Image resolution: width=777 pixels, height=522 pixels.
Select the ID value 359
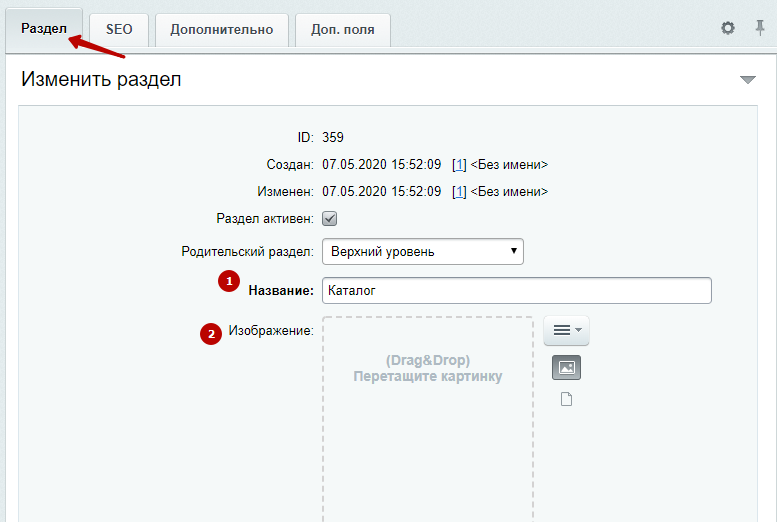click(333, 137)
